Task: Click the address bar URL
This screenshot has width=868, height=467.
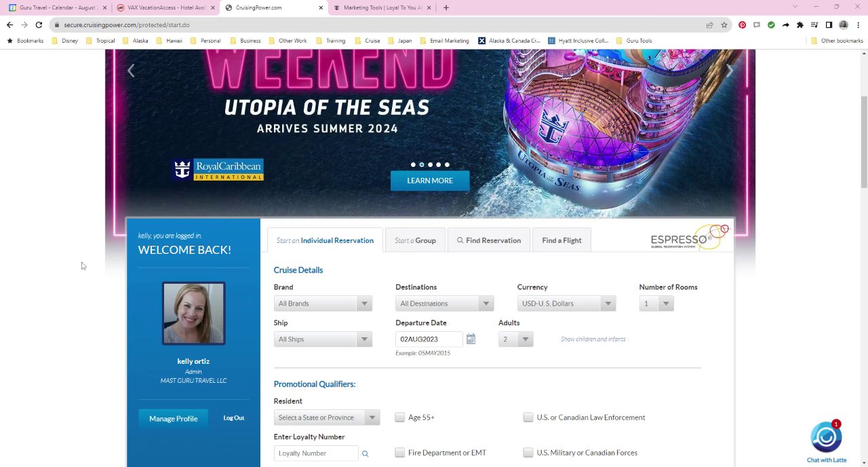Action: [126, 25]
